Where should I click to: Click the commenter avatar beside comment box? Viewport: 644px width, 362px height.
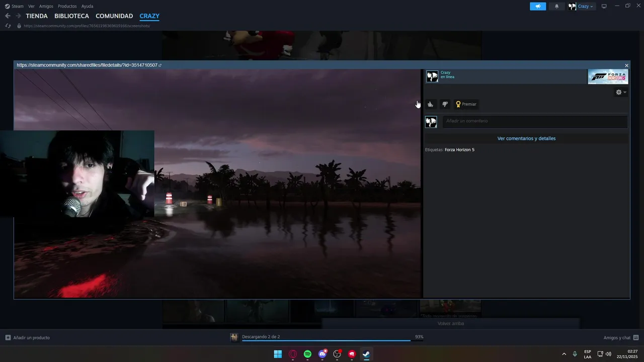point(431,122)
